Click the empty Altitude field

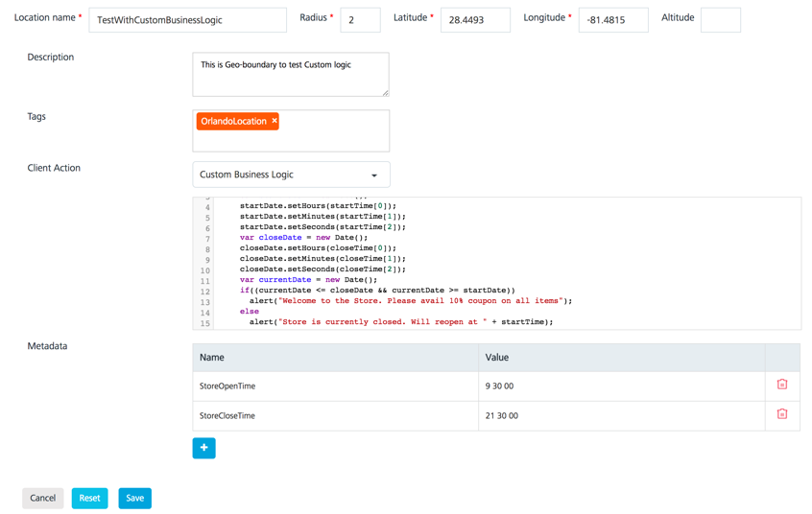(x=720, y=20)
